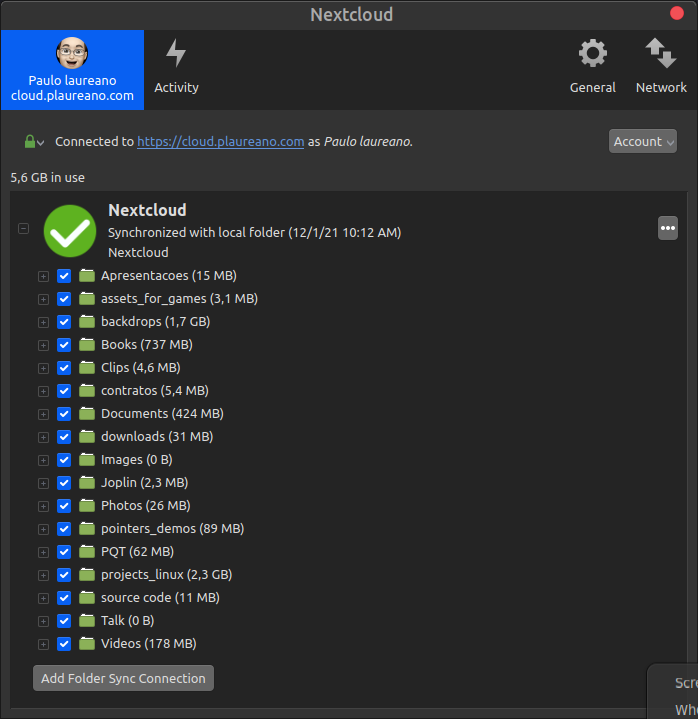Image resolution: width=698 pixels, height=719 pixels.
Task: Expand the Joplin folder
Action: coord(44,483)
